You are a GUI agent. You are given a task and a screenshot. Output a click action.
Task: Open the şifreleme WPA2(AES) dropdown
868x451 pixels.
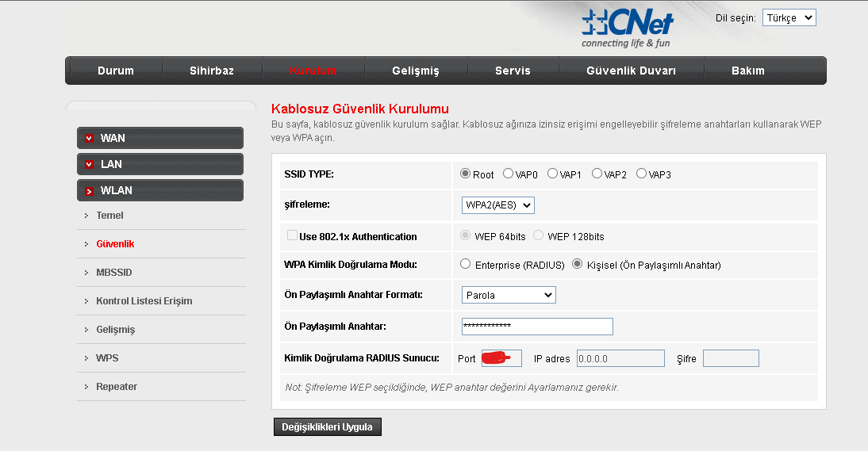click(x=497, y=205)
